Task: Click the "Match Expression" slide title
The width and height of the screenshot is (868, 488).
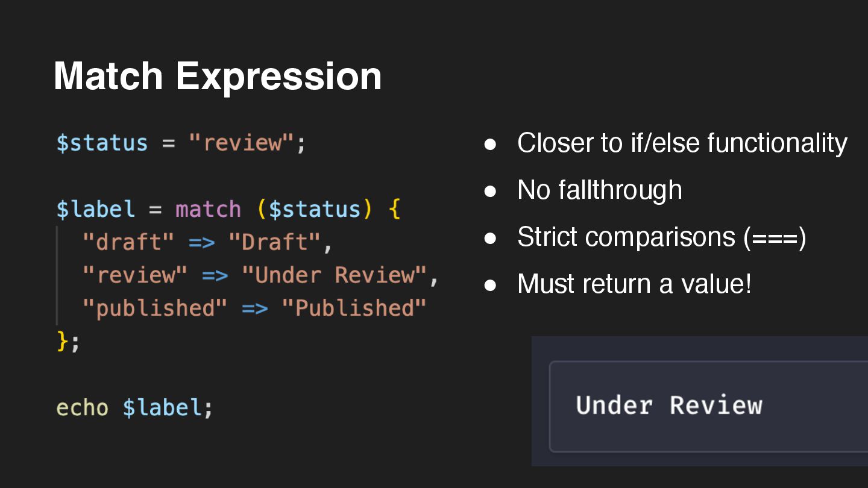Action: pyautogui.click(x=218, y=77)
